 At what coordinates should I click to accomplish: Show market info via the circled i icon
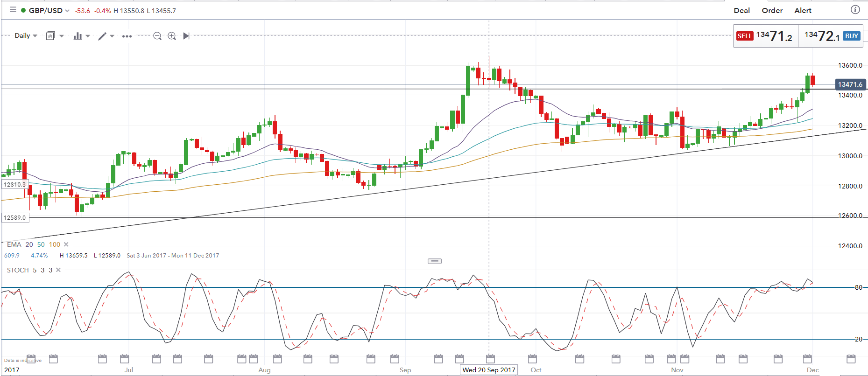pos(855,10)
